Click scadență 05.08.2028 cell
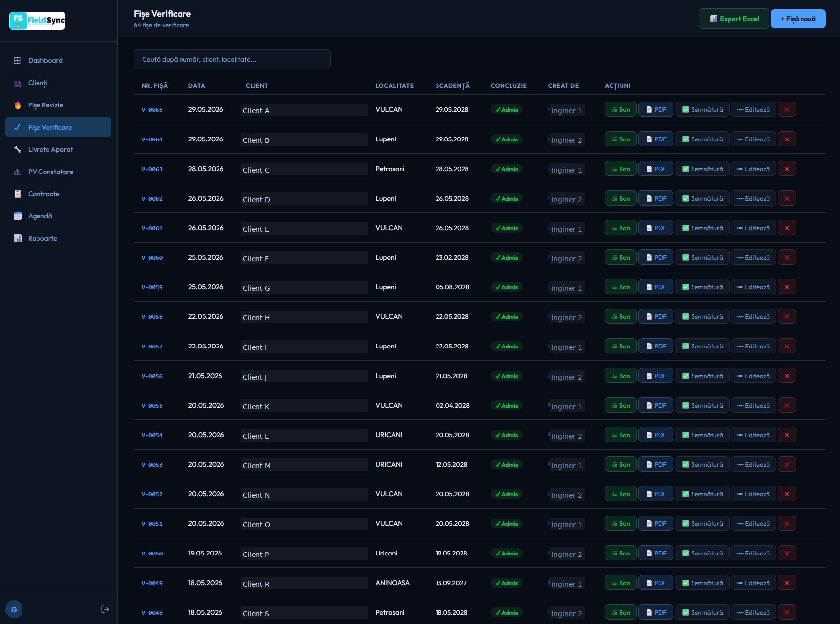The image size is (840, 624). point(452,287)
